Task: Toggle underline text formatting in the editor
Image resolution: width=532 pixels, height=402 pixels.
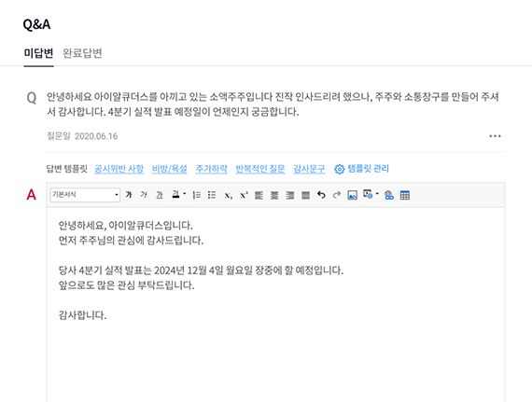Action: 160,195
